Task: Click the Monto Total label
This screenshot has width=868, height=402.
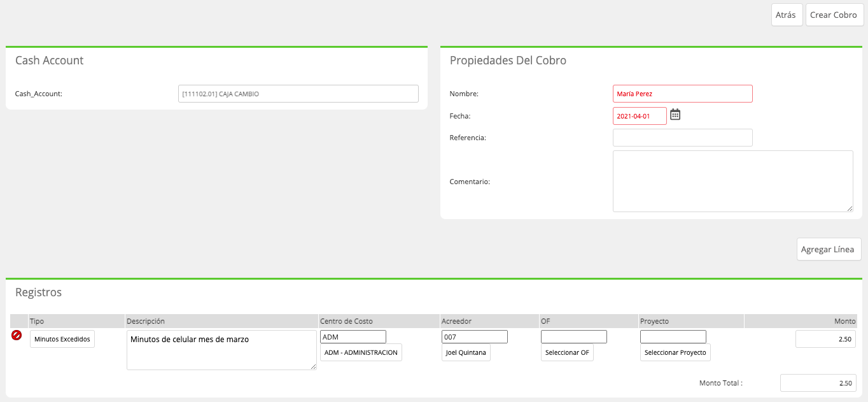Action: pyautogui.click(x=721, y=383)
